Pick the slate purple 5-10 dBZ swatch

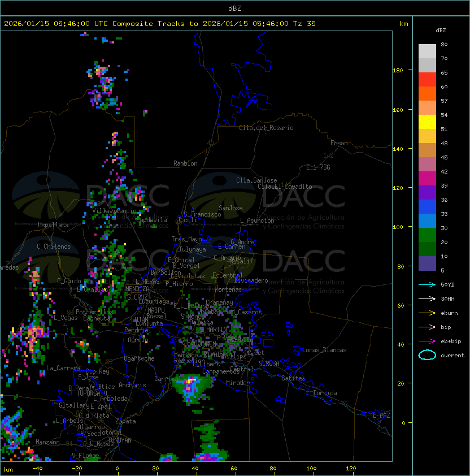427,263
